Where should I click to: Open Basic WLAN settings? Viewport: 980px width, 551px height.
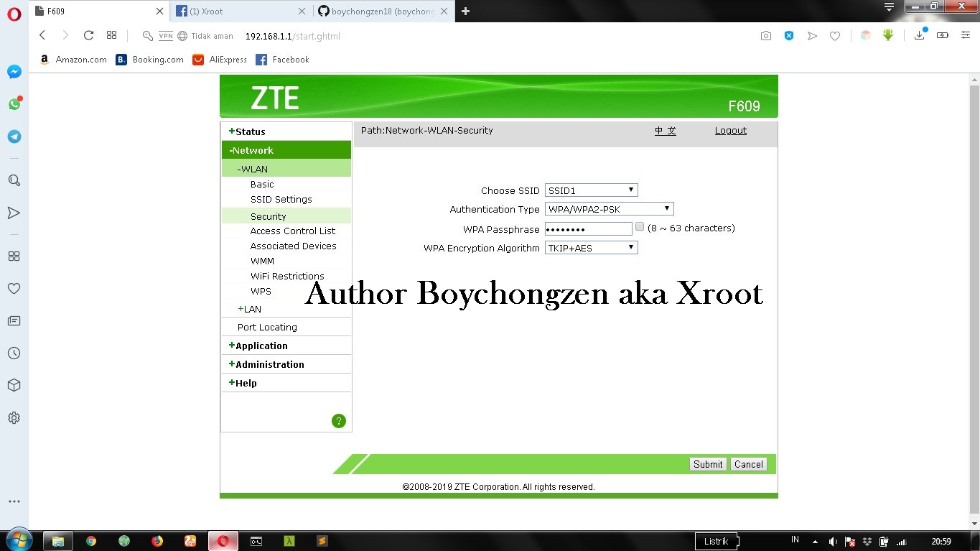[x=262, y=184]
